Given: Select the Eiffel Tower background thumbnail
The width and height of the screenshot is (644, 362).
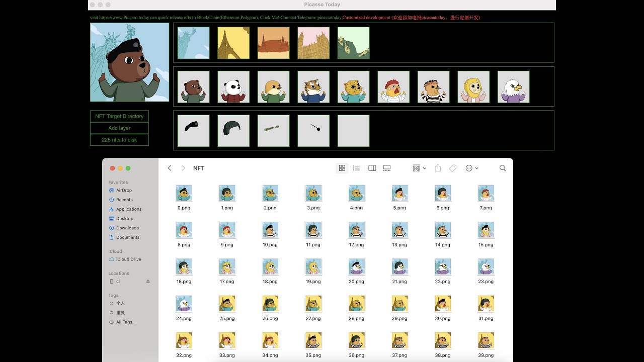Looking at the screenshot, I should [x=233, y=43].
